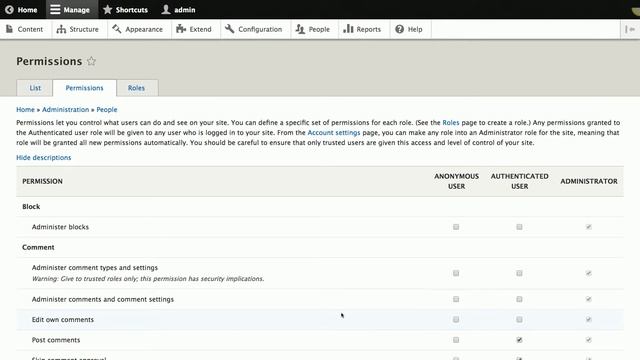640x360 pixels.
Task: Click the Appearance brush icon
Action: pyautogui.click(x=117, y=29)
